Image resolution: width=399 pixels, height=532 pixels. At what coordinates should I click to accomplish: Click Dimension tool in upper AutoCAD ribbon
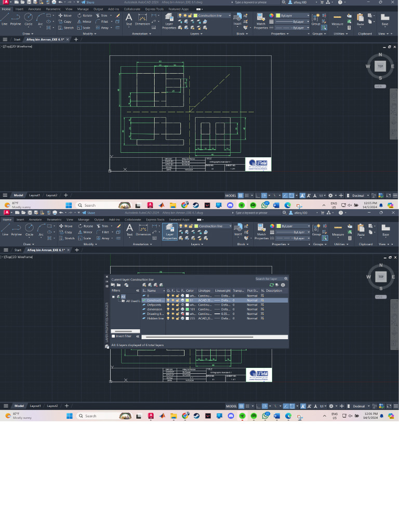point(142,19)
